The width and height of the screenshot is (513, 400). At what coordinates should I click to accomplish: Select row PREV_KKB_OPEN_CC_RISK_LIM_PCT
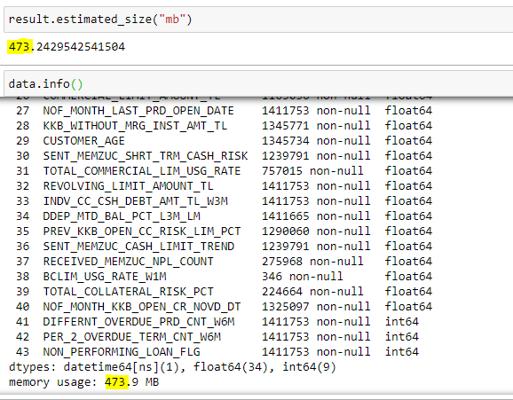click(224, 231)
